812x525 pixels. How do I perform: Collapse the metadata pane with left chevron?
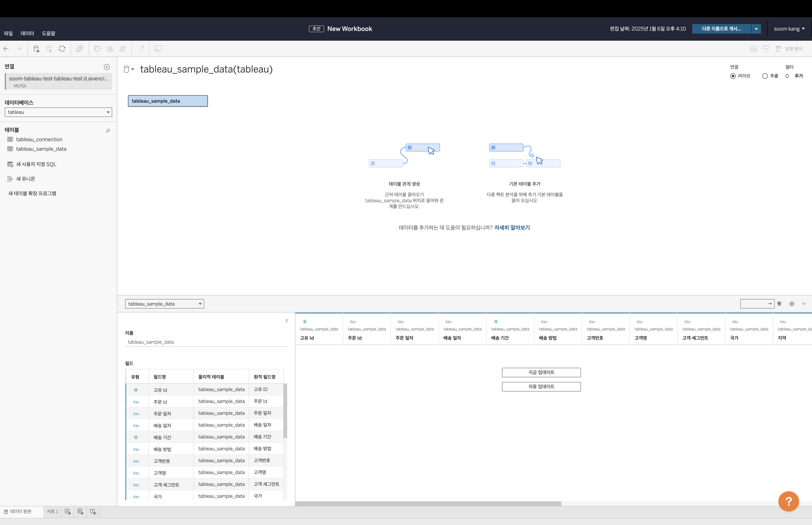[x=287, y=321]
